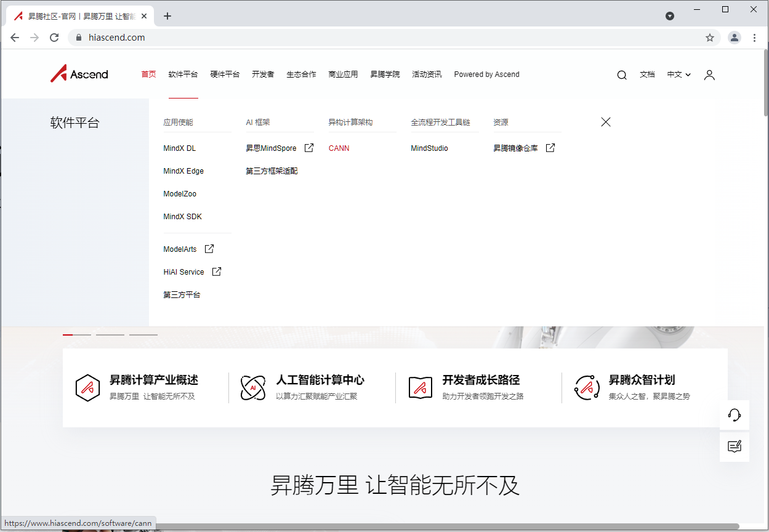Open the 硬件平台 nav item

point(225,75)
